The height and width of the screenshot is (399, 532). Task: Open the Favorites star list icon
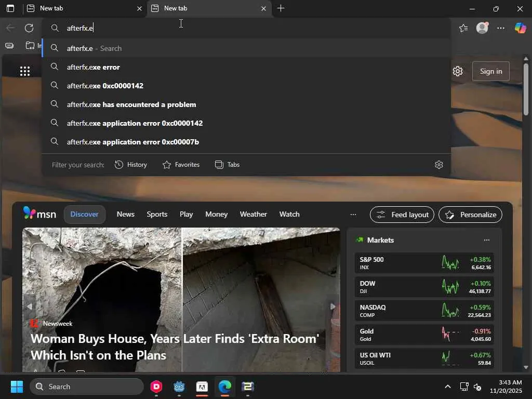tap(463, 28)
